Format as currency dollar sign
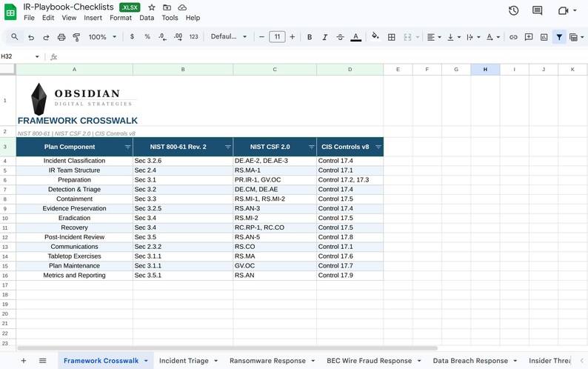 pos(132,37)
